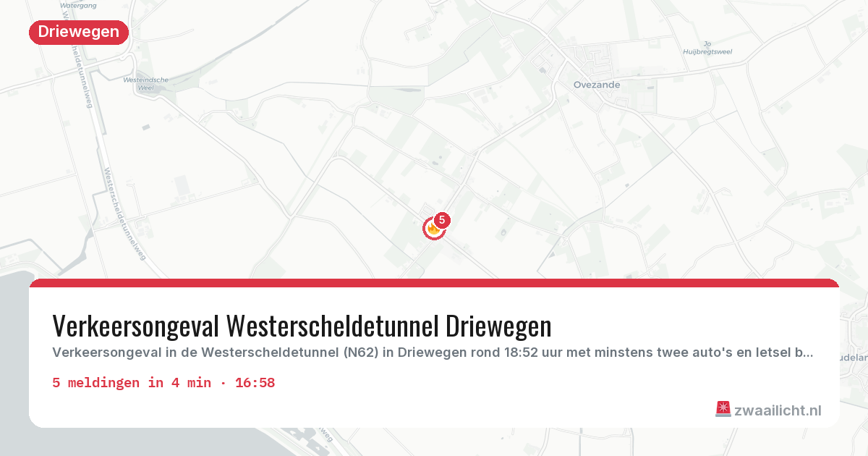868x456 pixels.
Task: Click the Ovezande map label
Action: (x=597, y=85)
